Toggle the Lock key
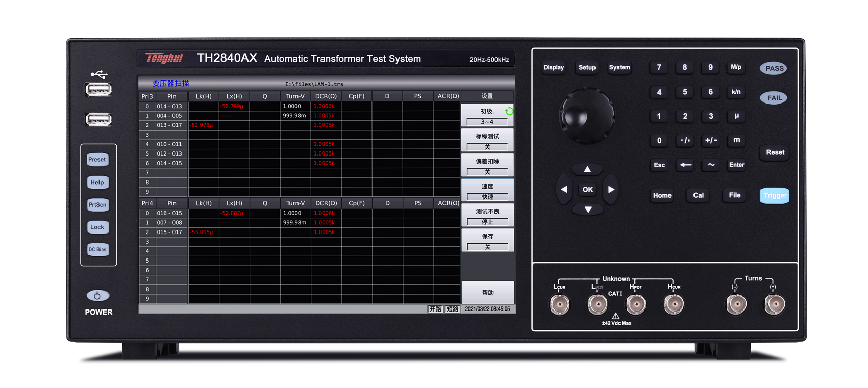 [x=97, y=227]
